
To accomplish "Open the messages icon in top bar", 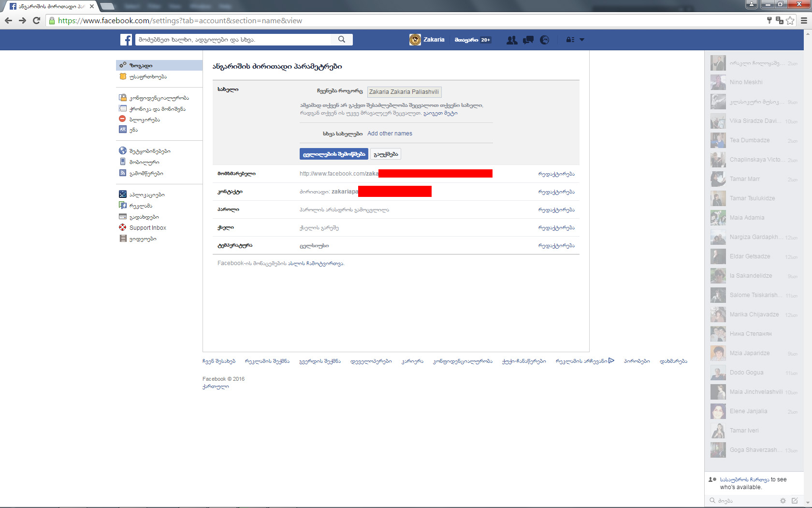I will [528, 40].
